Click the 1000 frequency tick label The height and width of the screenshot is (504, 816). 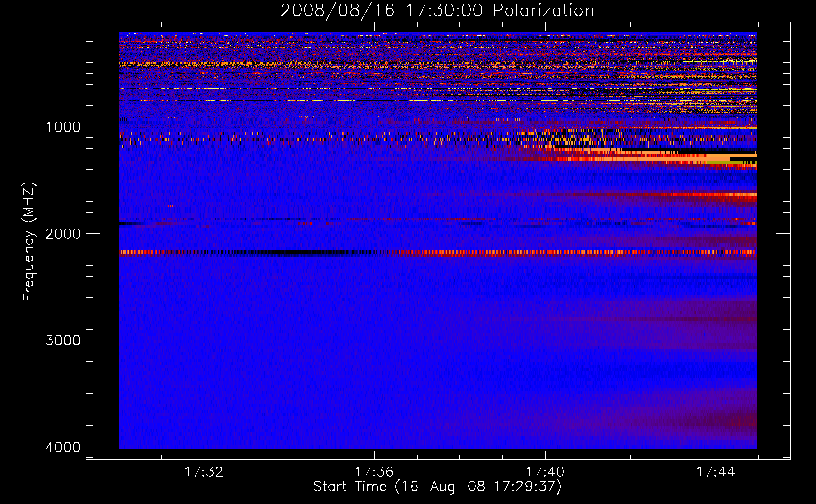63,127
